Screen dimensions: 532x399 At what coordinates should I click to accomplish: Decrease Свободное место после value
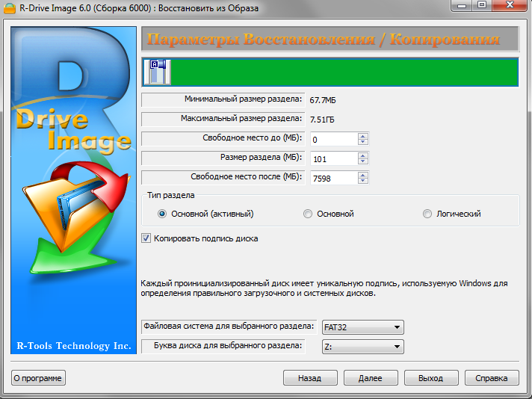363,181
